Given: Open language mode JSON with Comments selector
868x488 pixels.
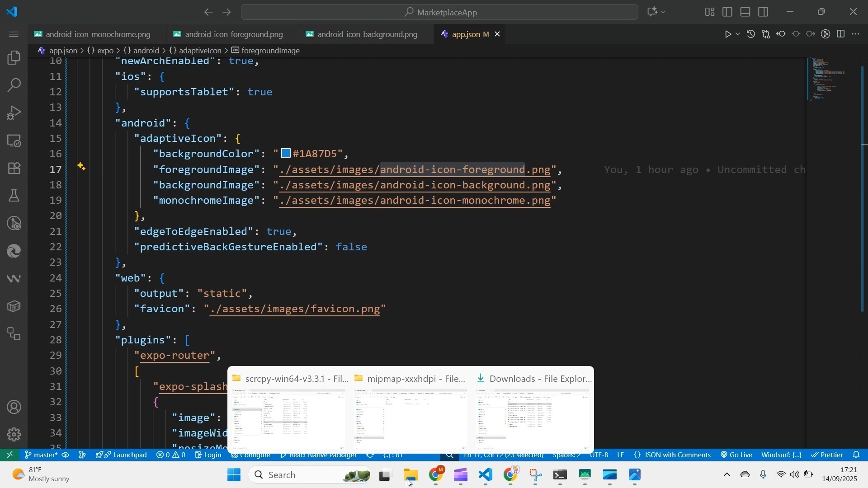Looking at the screenshot, I should point(672,455).
